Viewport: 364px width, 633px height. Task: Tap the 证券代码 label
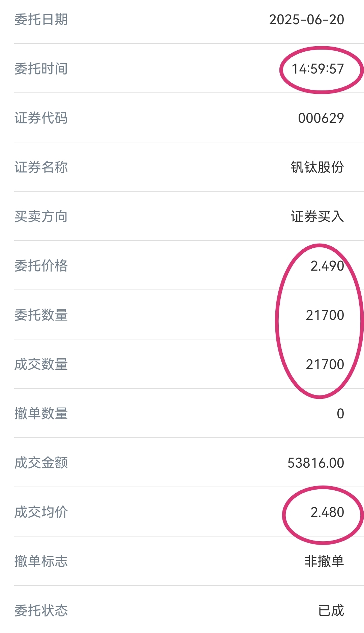click(x=41, y=118)
